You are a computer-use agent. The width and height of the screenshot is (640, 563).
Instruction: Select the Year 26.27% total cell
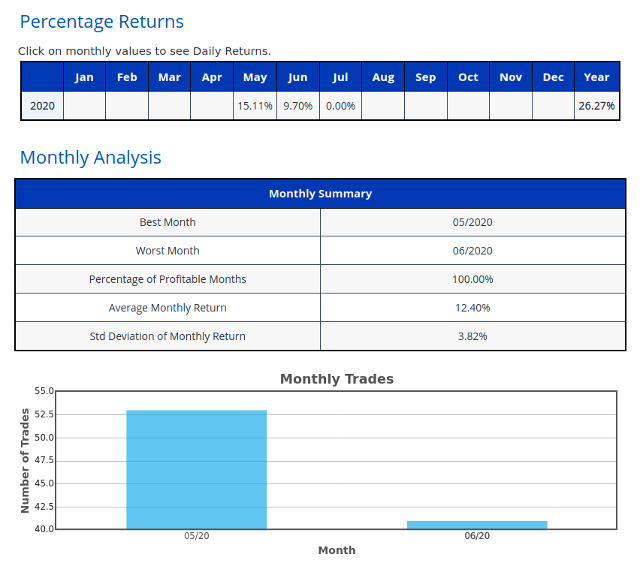596,106
